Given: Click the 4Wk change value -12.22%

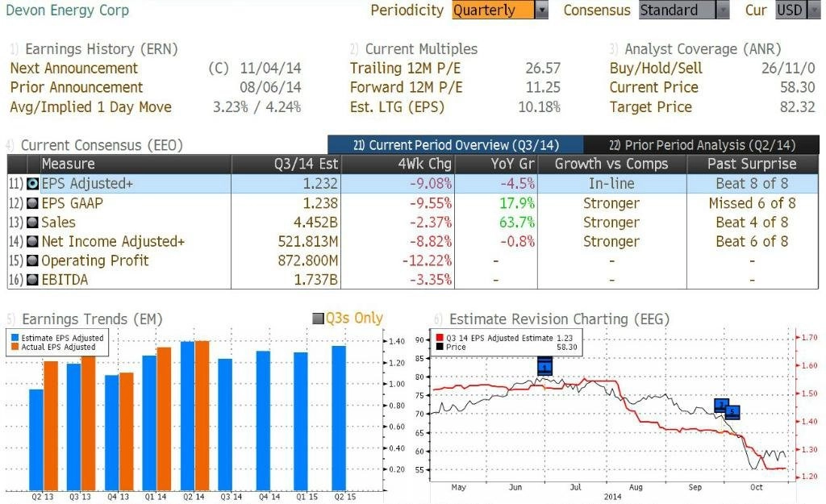Looking at the screenshot, I should (x=428, y=260).
